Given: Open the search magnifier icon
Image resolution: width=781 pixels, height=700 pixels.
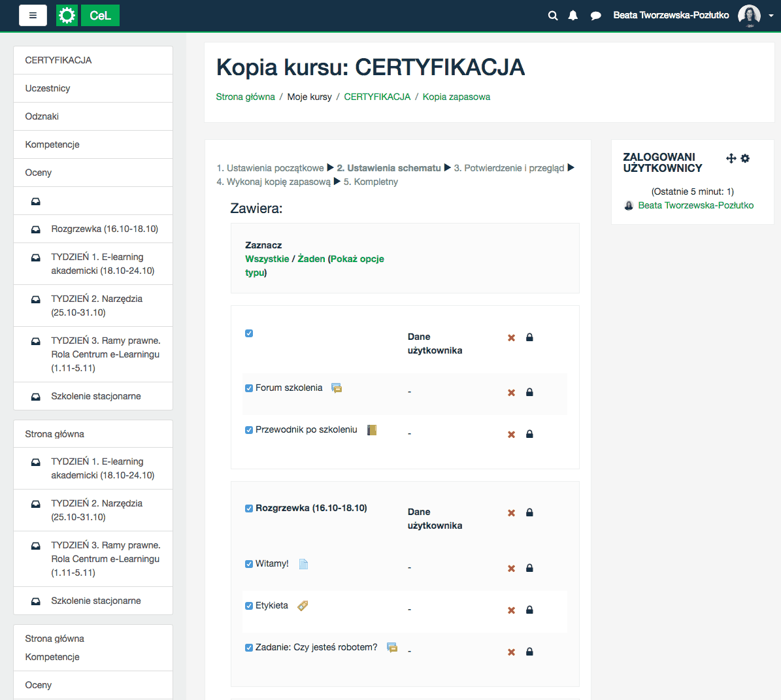Looking at the screenshot, I should 553,16.
